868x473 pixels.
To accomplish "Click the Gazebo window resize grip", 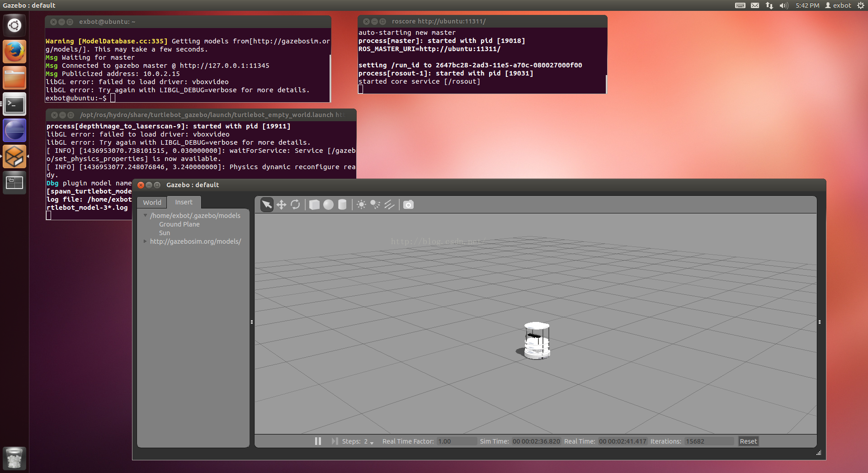I will click(819, 453).
